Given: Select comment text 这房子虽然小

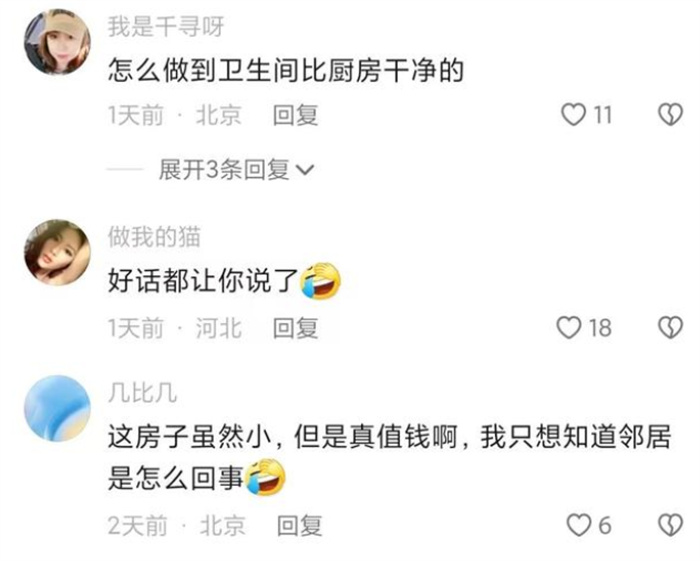Looking at the screenshot, I should [x=190, y=437].
